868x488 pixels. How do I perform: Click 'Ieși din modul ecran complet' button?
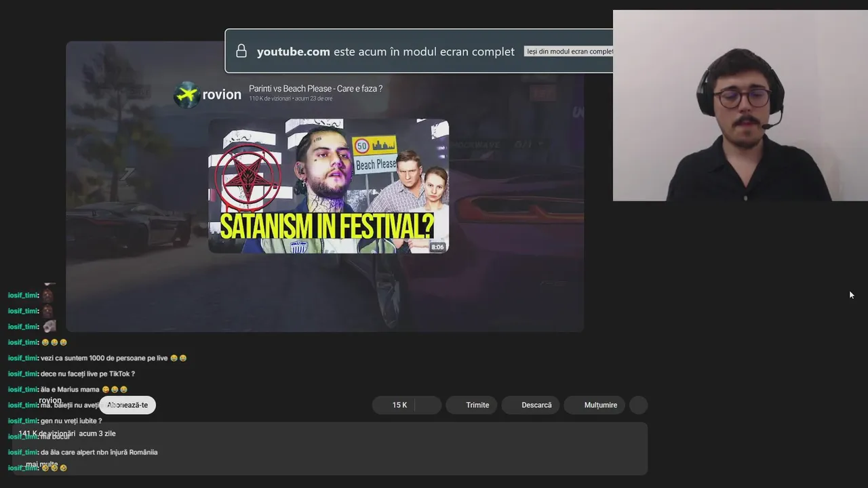point(570,52)
